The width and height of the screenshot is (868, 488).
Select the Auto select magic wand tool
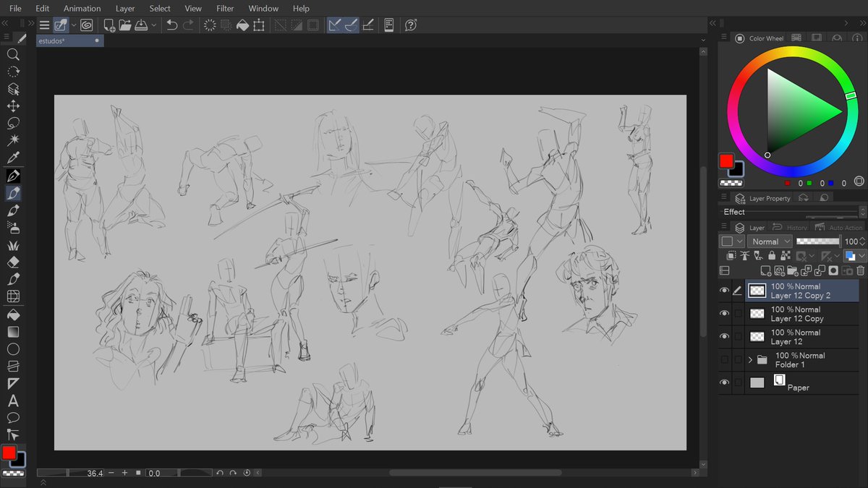(x=13, y=140)
